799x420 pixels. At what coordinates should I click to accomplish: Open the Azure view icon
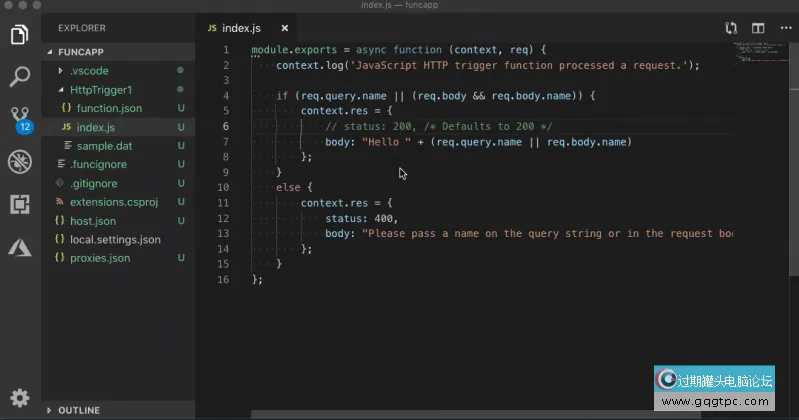[19, 247]
